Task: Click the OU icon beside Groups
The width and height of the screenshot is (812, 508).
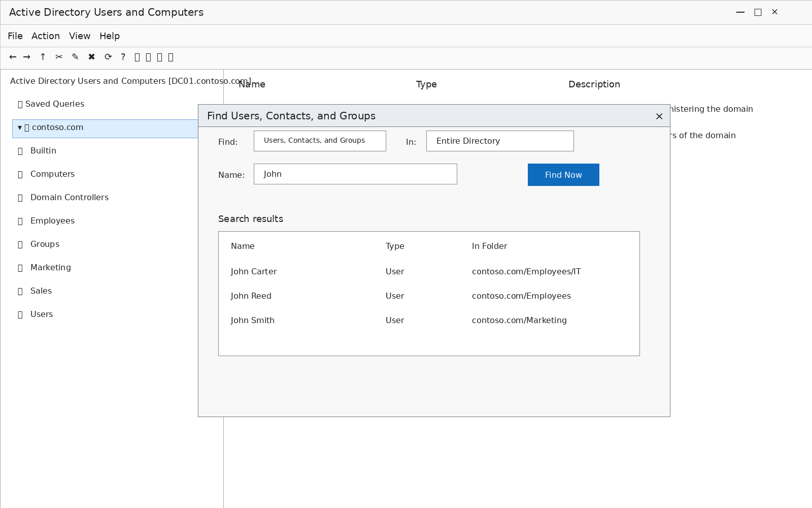Action: point(20,244)
